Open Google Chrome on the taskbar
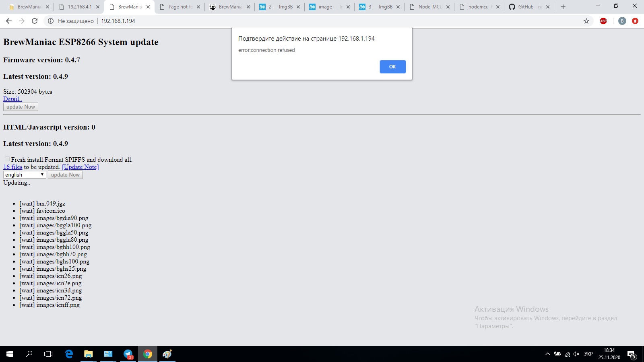The image size is (644, 362). coord(148,354)
